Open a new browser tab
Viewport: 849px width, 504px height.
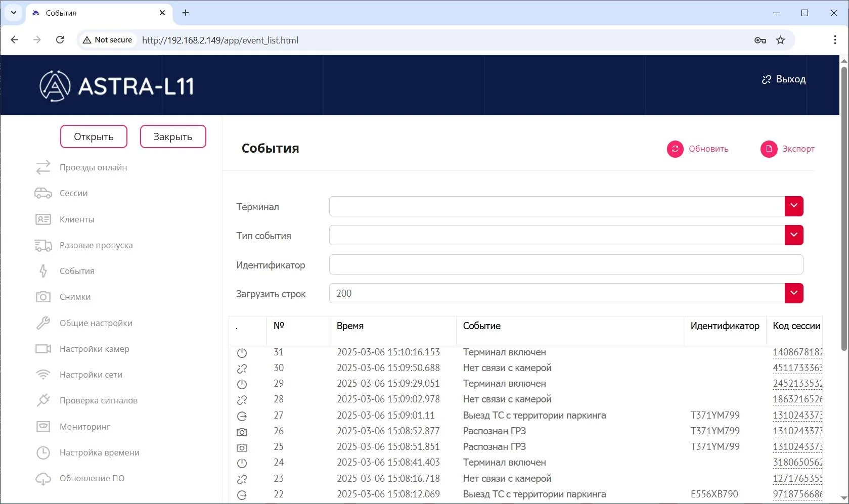186,13
